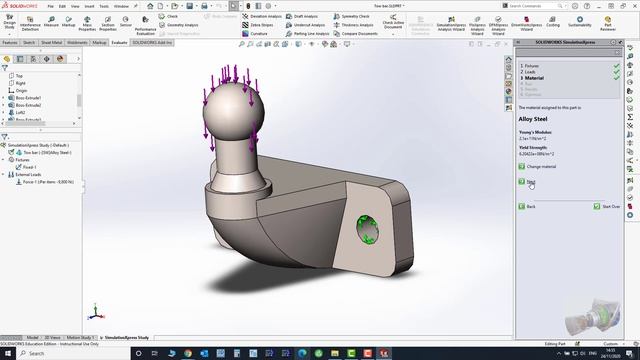Open dropdown under Design Study
Image resolution: width=640 pixels, height=360 pixels.
pos(9,34)
